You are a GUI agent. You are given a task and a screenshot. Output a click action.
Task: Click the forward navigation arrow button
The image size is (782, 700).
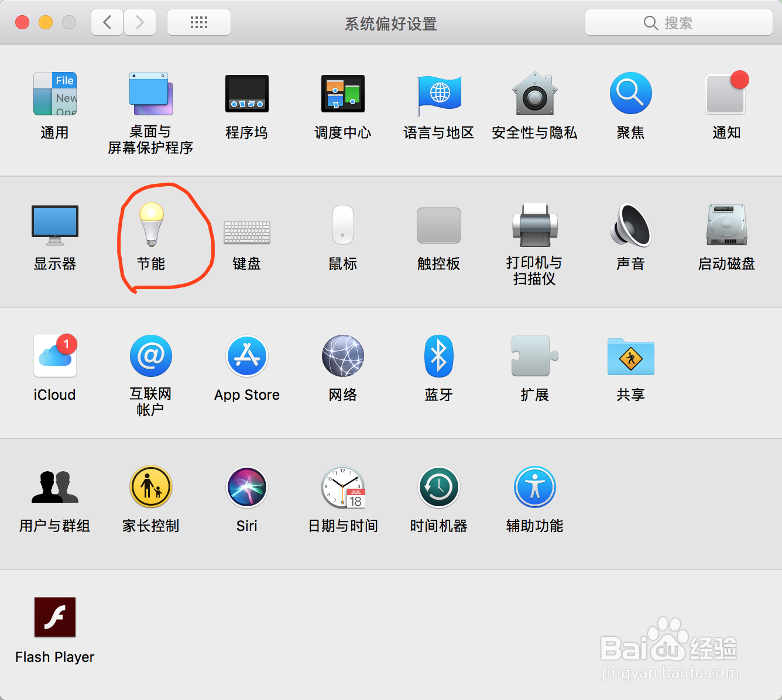point(140,22)
